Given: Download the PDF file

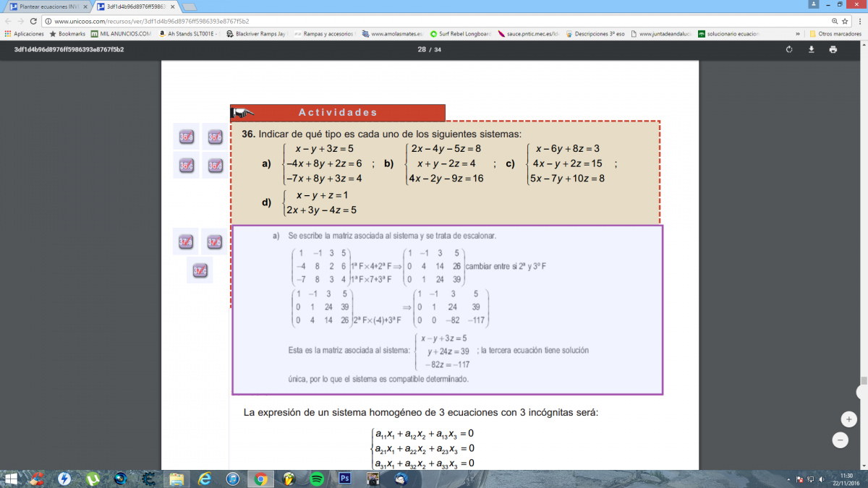Looking at the screenshot, I should point(811,49).
